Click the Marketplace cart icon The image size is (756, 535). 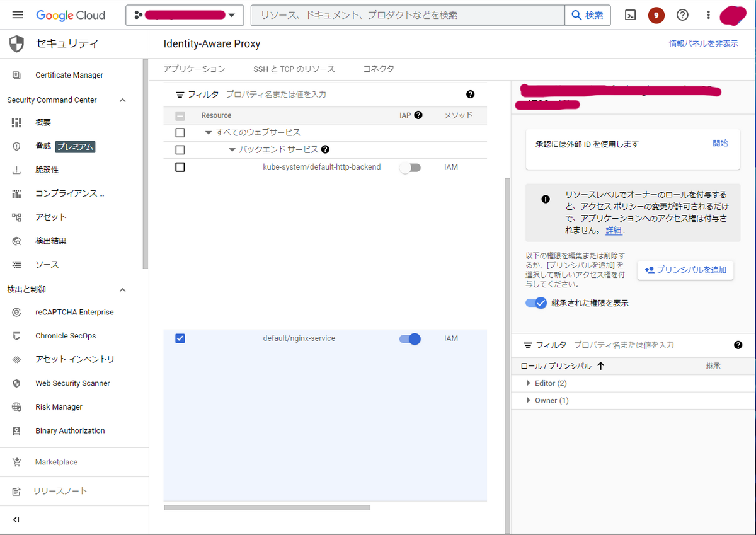[17, 462]
